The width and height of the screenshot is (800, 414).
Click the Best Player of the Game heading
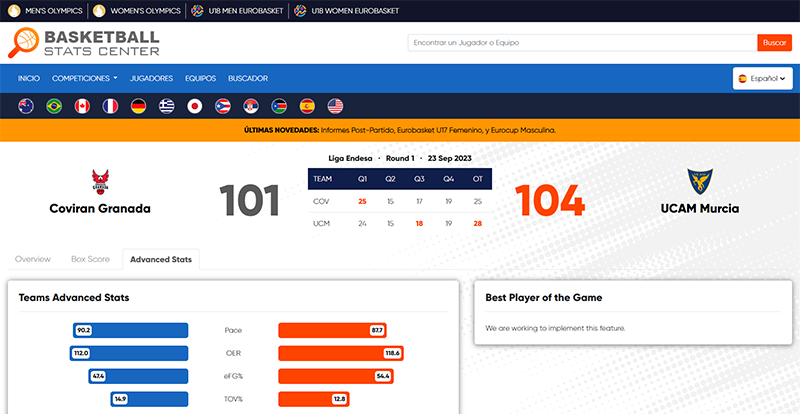coord(544,298)
